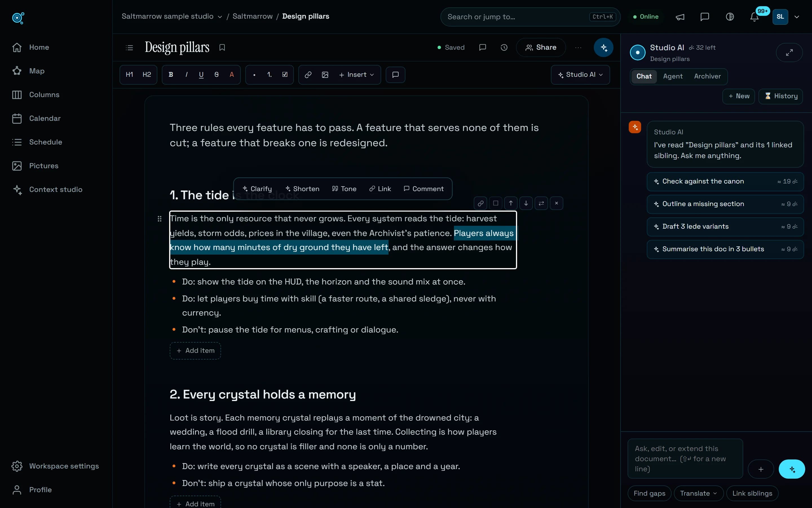Focus the Search or jump to field
Image resolution: width=812 pixels, height=508 pixels.
530,17
